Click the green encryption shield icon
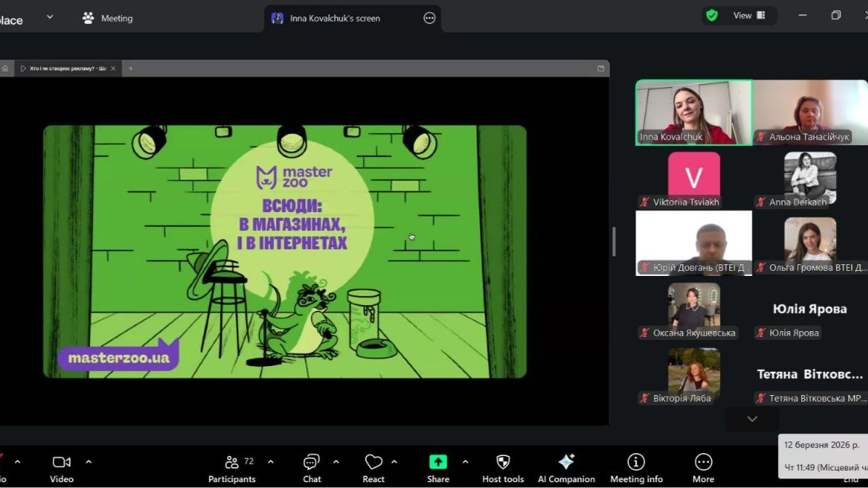The height and width of the screenshot is (488, 868). (712, 15)
